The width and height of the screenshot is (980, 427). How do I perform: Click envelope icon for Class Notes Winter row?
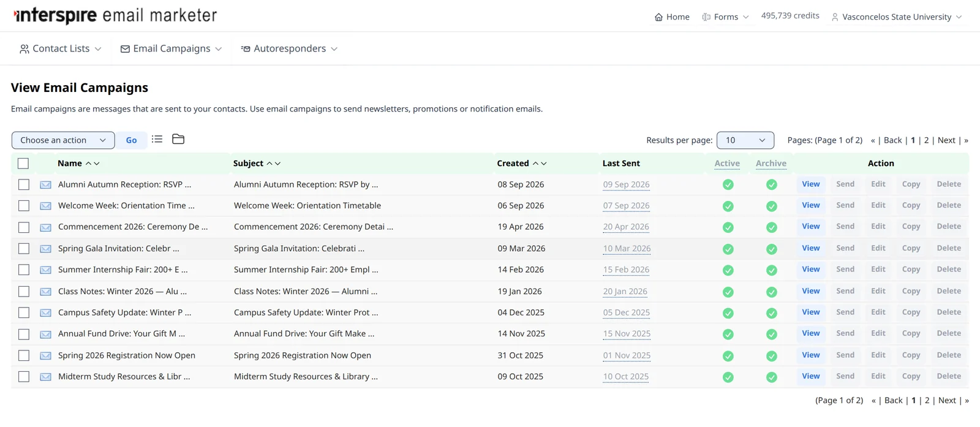coord(45,292)
